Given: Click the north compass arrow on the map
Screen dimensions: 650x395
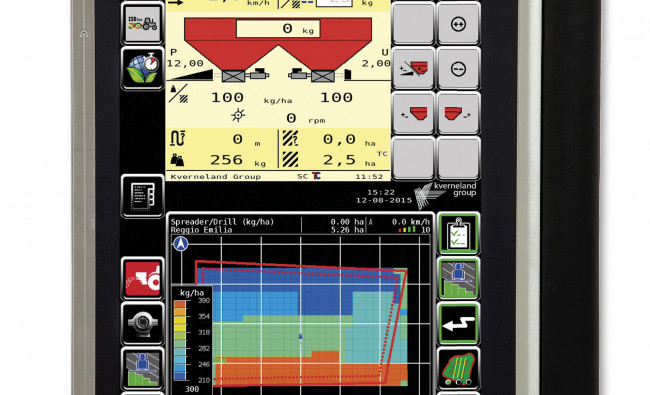Looking at the screenshot, I should click(180, 244).
